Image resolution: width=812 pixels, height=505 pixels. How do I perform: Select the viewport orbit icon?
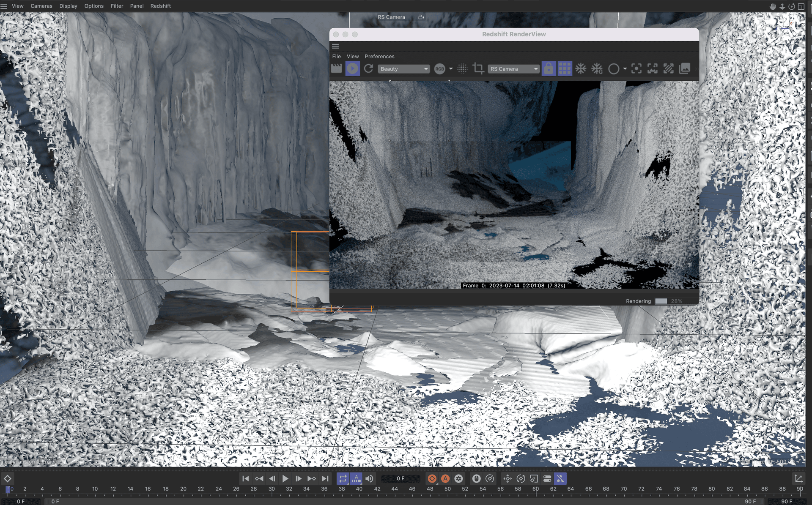(x=791, y=6)
